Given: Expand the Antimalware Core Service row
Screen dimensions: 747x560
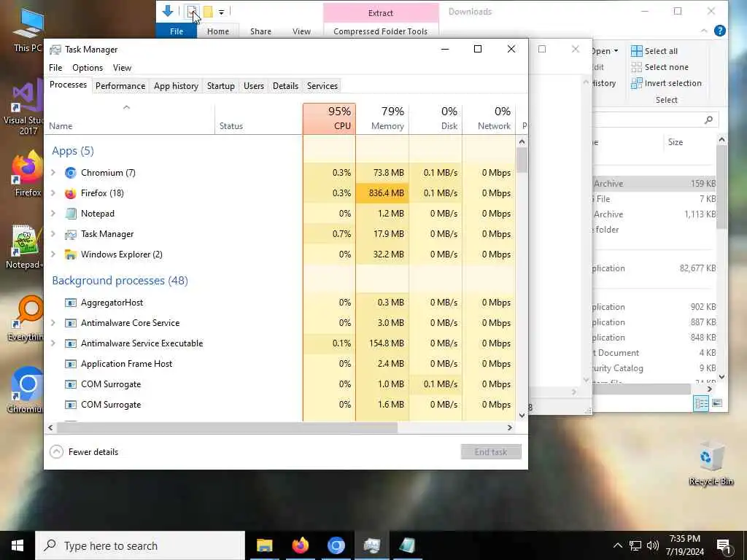Looking at the screenshot, I should click(53, 323).
